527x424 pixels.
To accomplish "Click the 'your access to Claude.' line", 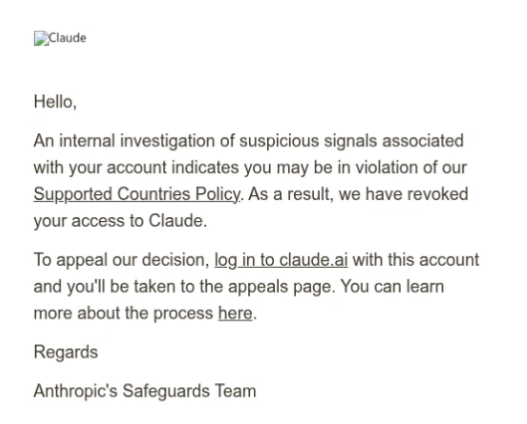I will tap(120, 221).
